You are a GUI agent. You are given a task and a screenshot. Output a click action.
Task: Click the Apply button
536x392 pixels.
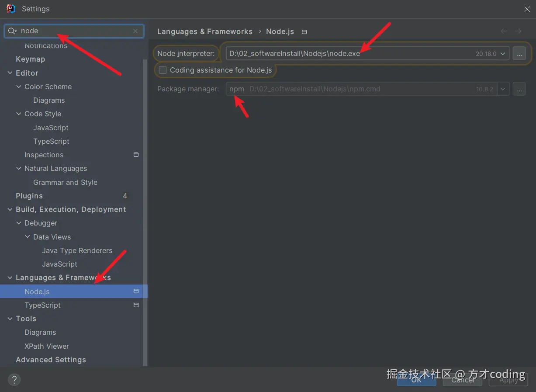click(x=508, y=380)
